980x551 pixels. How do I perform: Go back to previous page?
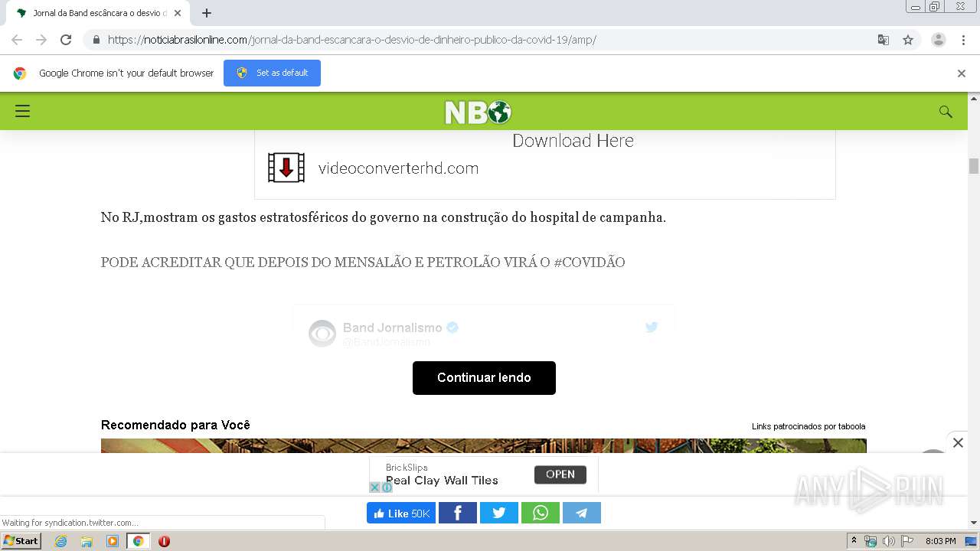coord(17,40)
